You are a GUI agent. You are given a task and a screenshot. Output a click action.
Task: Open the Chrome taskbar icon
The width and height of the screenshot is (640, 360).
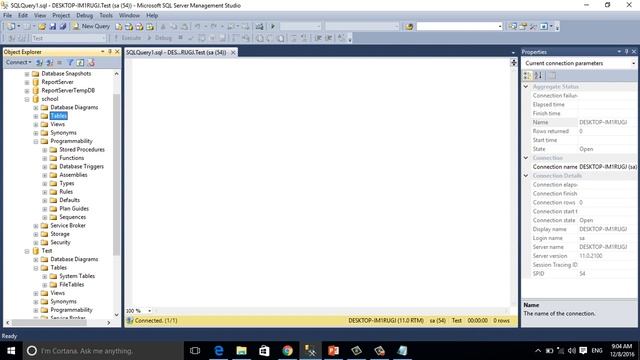point(287,350)
